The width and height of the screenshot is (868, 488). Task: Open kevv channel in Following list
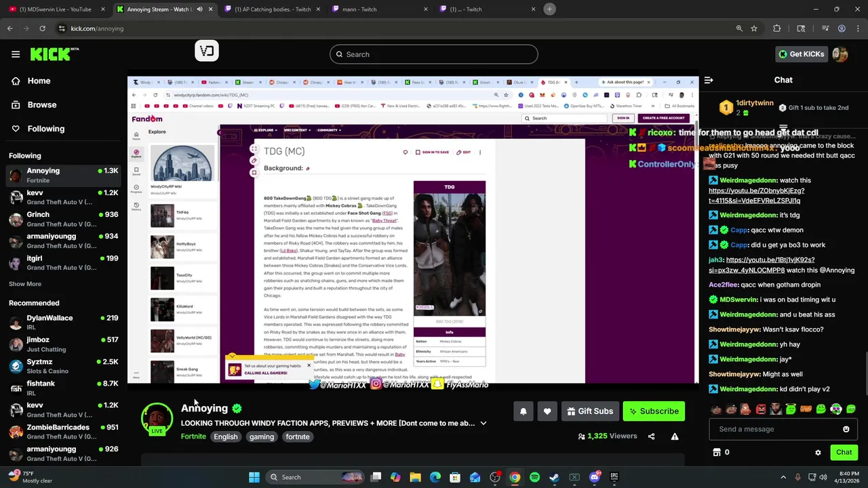click(x=64, y=197)
